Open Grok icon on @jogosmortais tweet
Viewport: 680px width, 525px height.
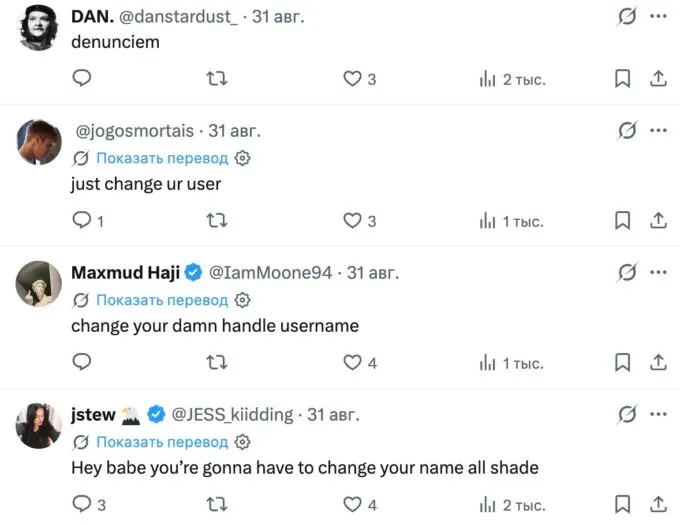click(x=627, y=130)
